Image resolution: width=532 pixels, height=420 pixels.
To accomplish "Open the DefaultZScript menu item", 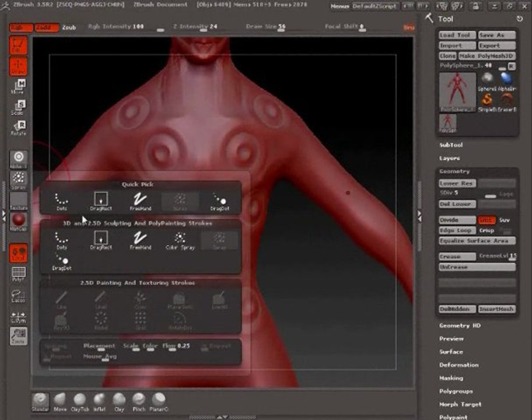I will tap(374, 6).
